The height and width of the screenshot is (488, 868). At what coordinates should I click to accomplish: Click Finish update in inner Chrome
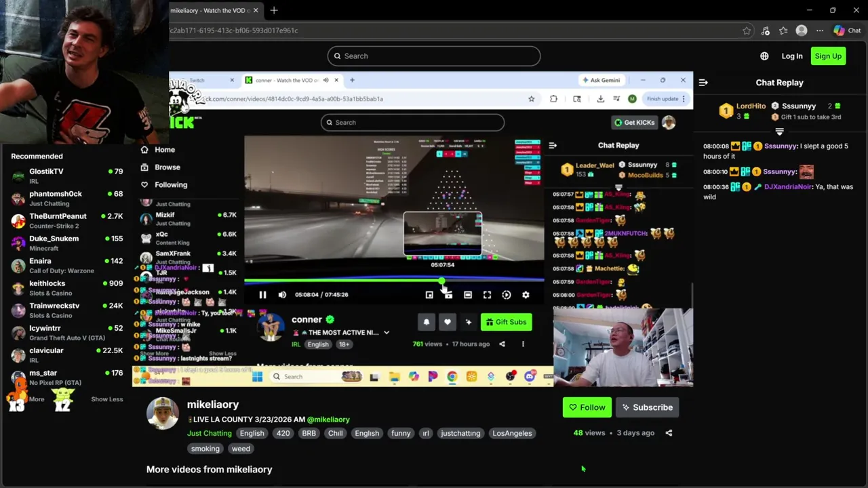point(665,99)
